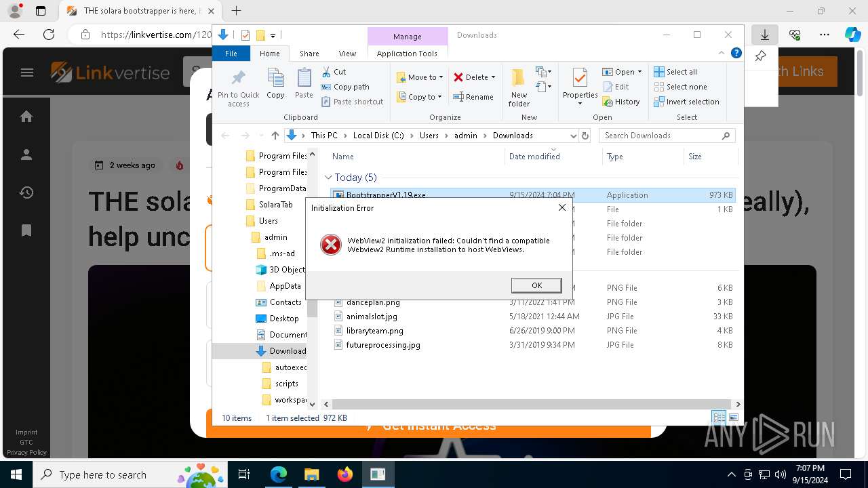Select ProgramData in navigation tree
The height and width of the screenshot is (488, 868).
[x=275, y=188]
